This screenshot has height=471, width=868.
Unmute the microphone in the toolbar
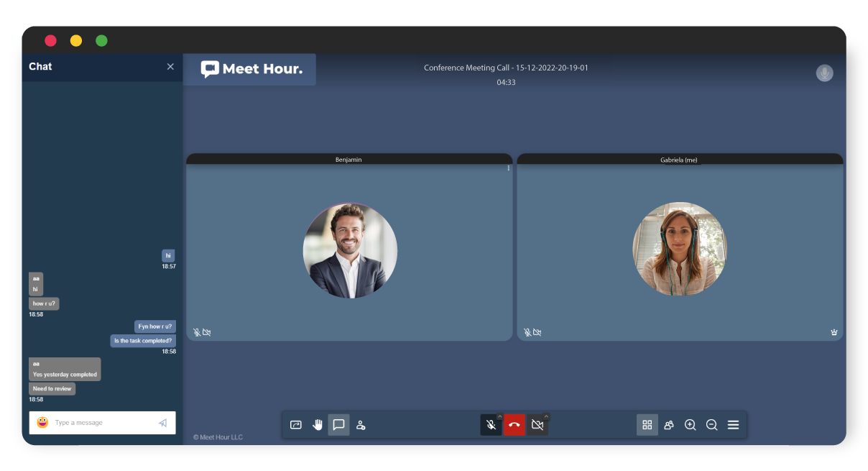(491, 425)
